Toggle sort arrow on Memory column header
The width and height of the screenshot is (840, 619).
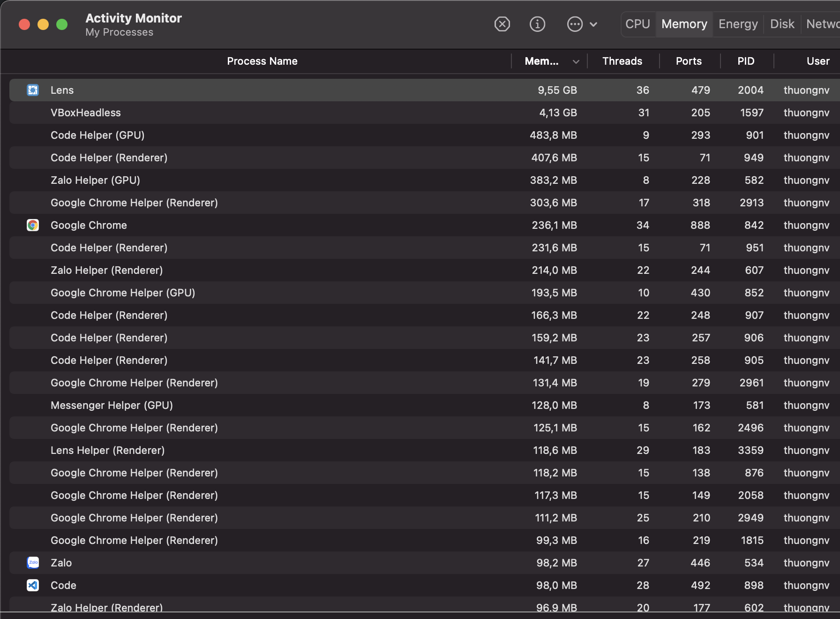(576, 61)
